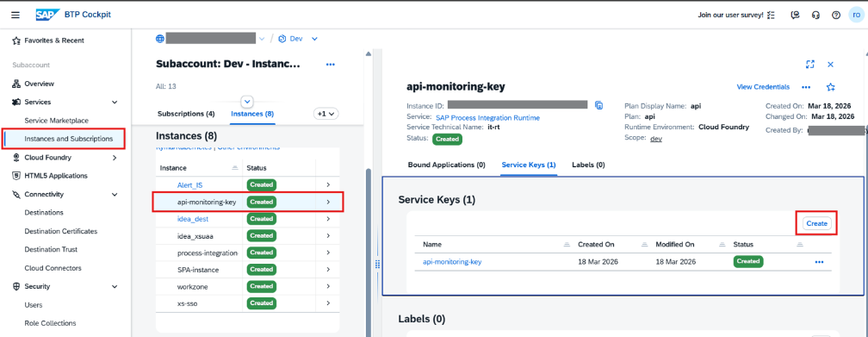Open the help question mark icon

click(x=836, y=15)
